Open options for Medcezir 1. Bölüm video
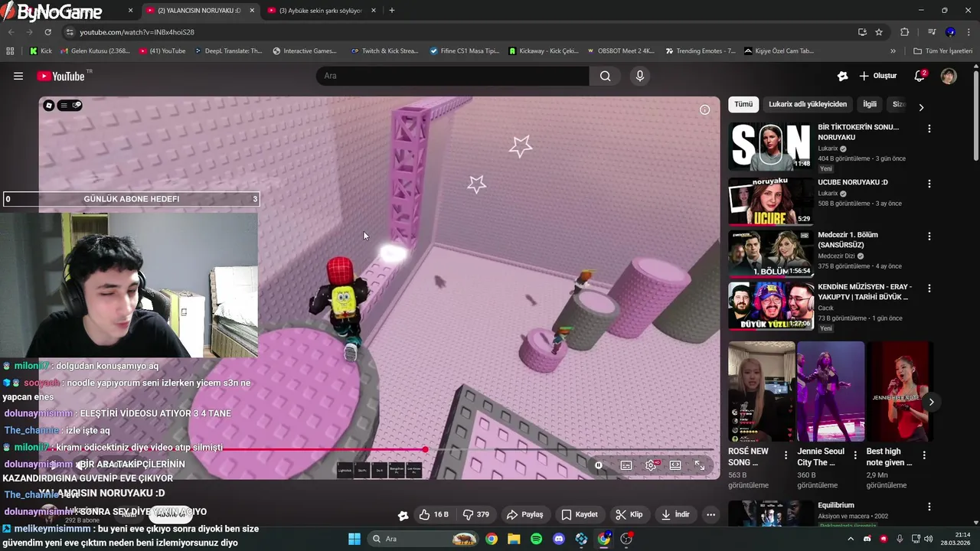The width and height of the screenshot is (980, 551). coord(929,236)
